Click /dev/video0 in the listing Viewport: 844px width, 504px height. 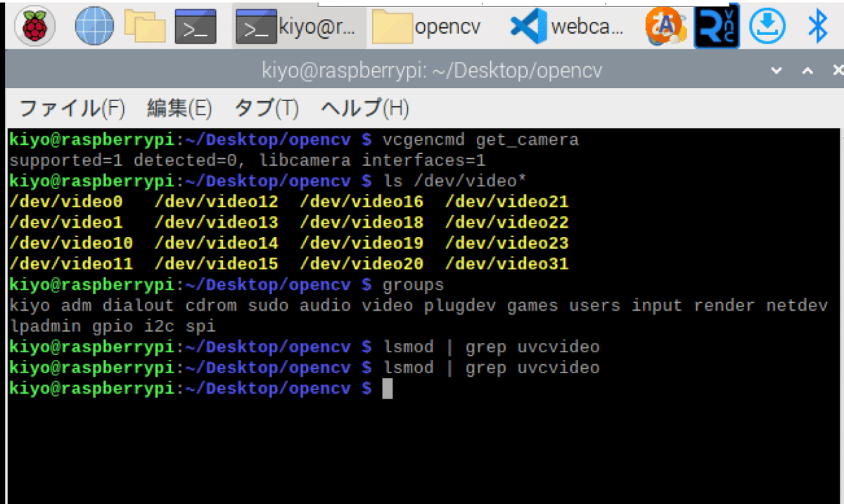66,202
